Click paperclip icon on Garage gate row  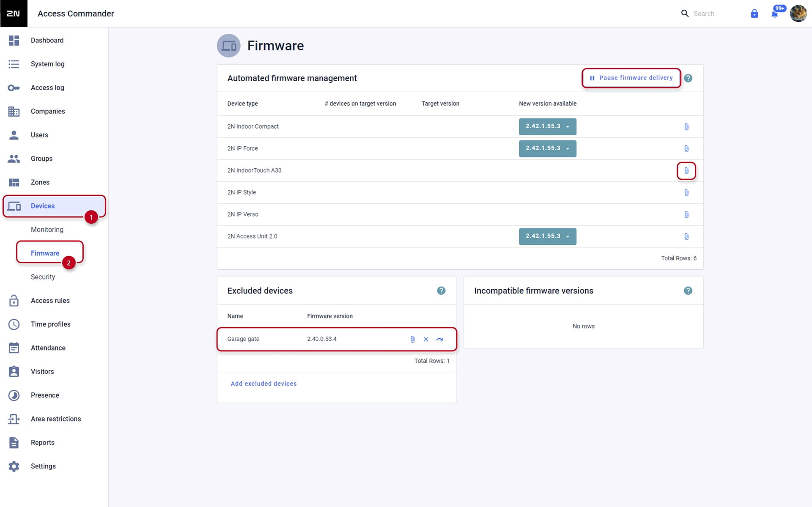pos(412,339)
